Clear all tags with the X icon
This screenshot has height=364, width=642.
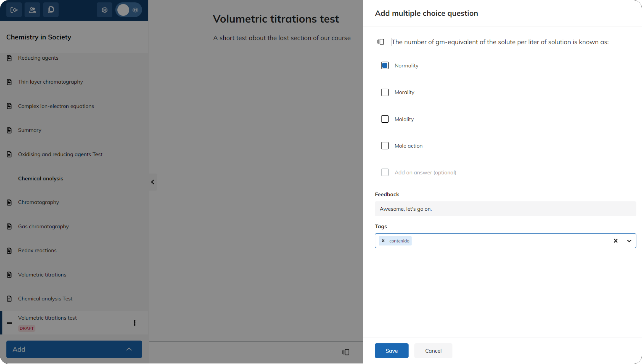click(x=616, y=241)
